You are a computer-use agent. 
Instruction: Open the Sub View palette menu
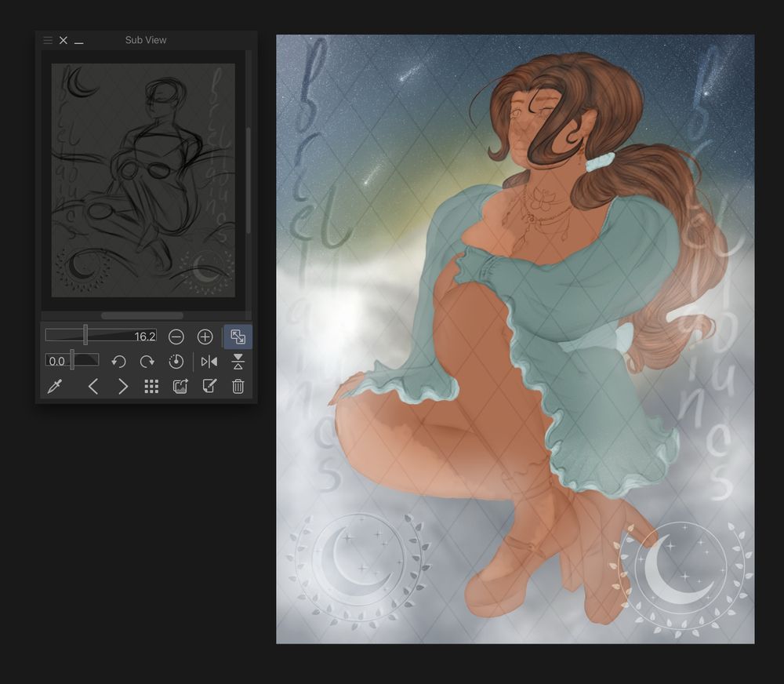[x=48, y=40]
